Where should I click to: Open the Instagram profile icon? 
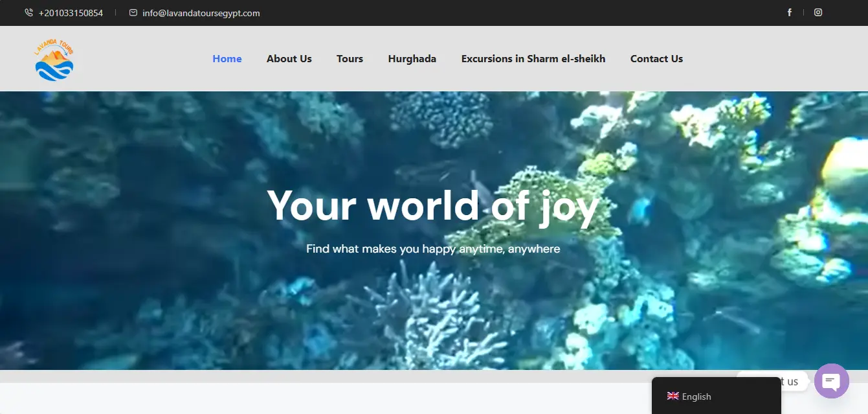pyautogui.click(x=818, y=12)
